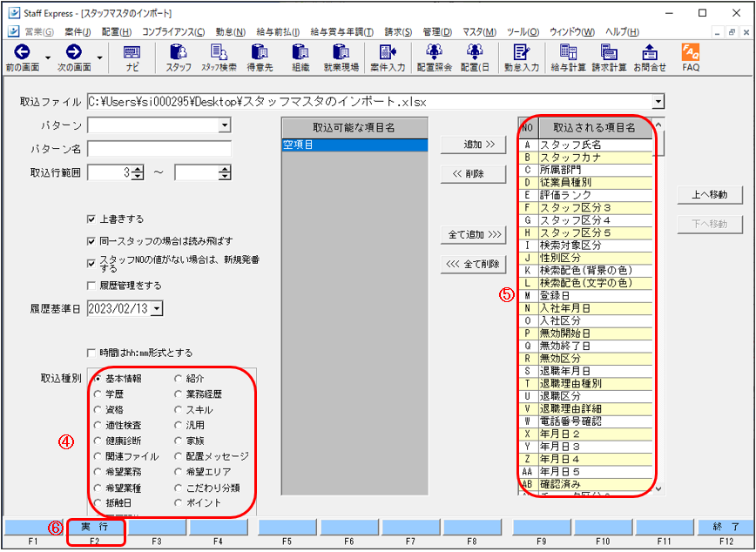Click the 取込される項目名 list scroll down arrow
Viewport: 756px width, 552px height.
(x=659, y=488)
